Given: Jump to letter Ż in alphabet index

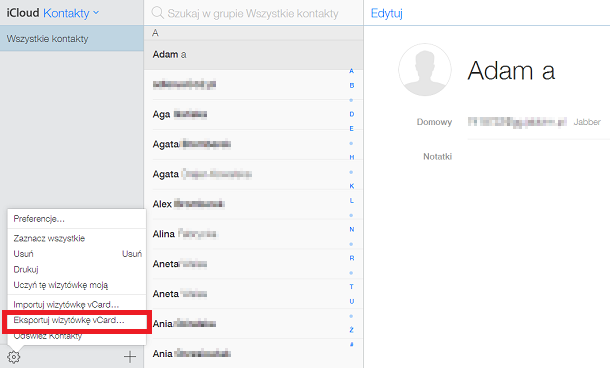Looking at the screenshot, I should (352, 329).
